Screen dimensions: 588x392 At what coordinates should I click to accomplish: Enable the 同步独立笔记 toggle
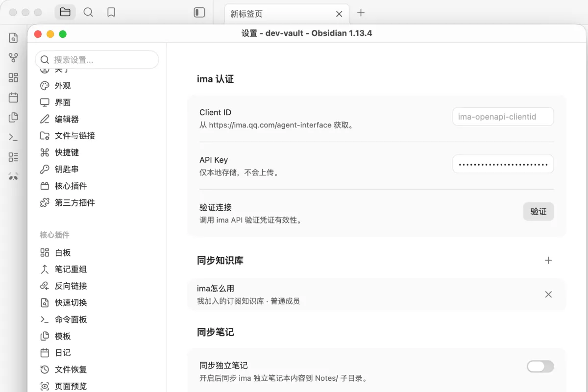(x=540, y=366)
